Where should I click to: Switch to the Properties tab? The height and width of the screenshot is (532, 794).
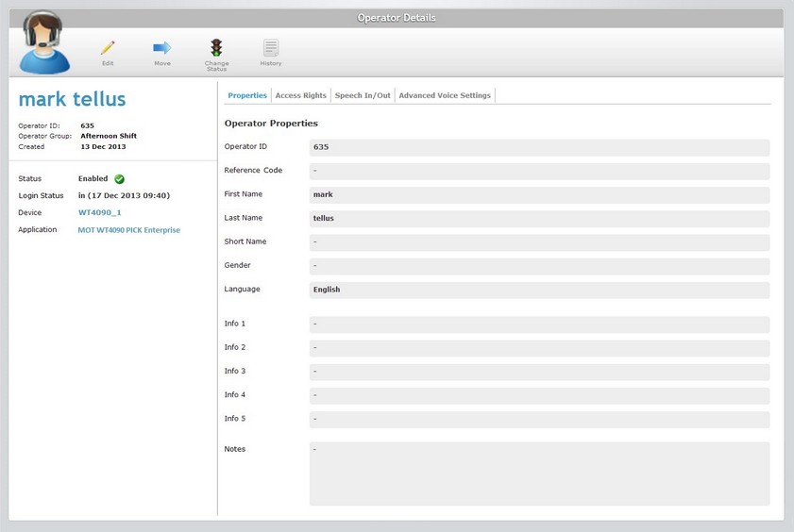(247, 95)
